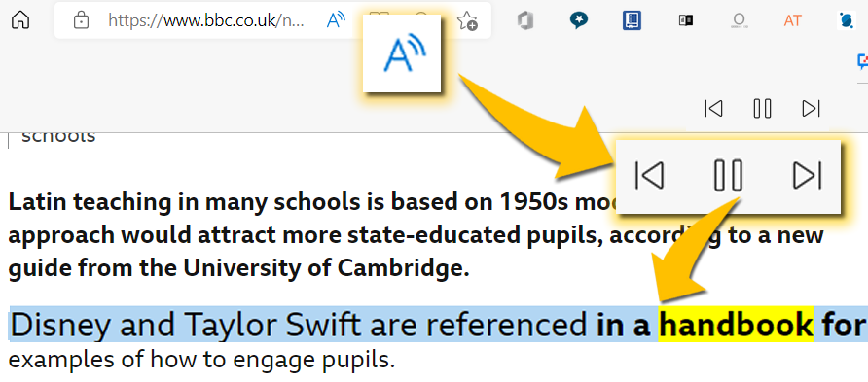Open the grey Office extension icon
868x382 pixels.
524,21
